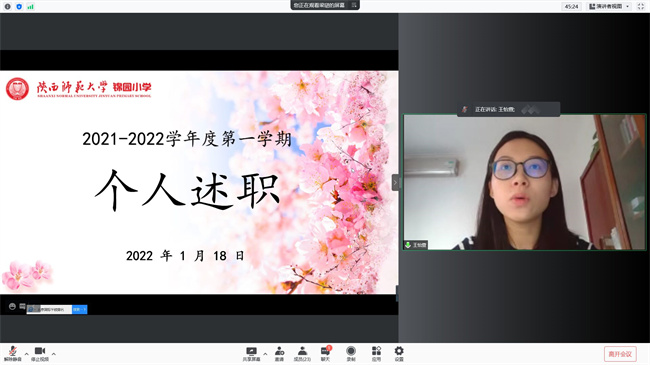The image size is (650, 365).
Task: Click the screen-viewing notification bar at top
Action: [325, 5]
